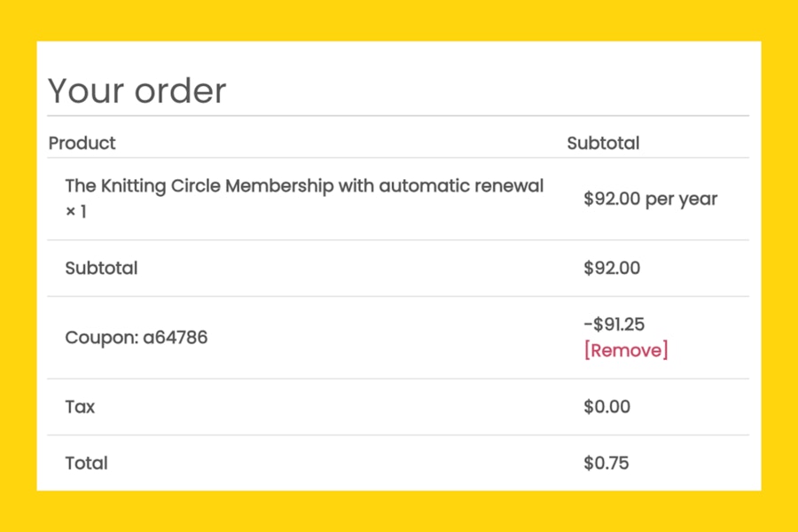Click the word Membership in product name
798x532 pixels.
click(279, 186)
